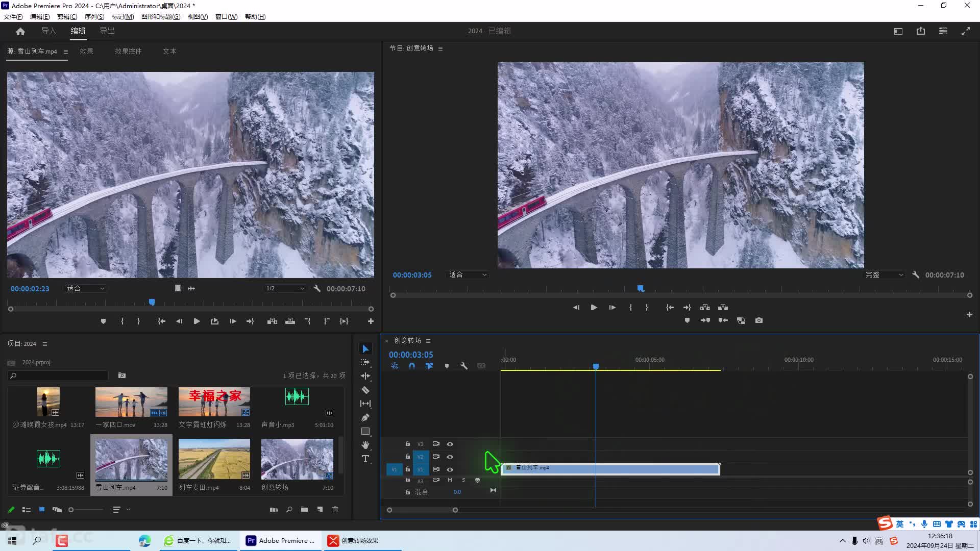Open the timeline sequence panel menu
The height and width of the screenshot is (551, 980).
(x=428, y=341)
